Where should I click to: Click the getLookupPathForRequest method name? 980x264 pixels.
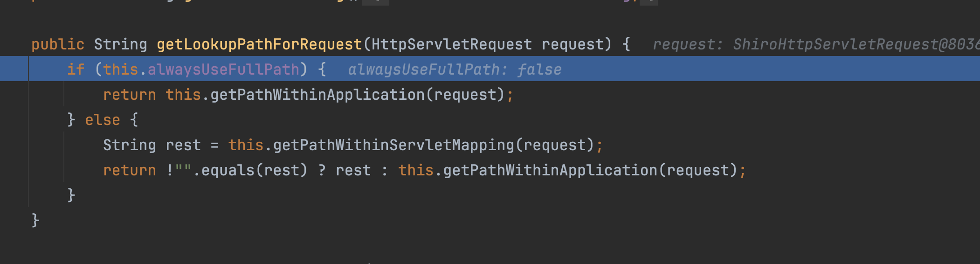[259, 44]
